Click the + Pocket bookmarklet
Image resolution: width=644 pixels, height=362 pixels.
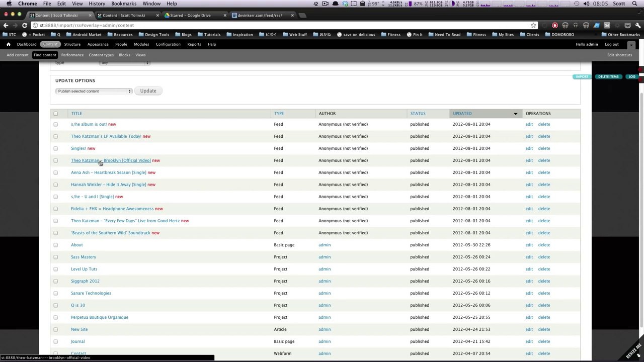[x=34, y=35]
